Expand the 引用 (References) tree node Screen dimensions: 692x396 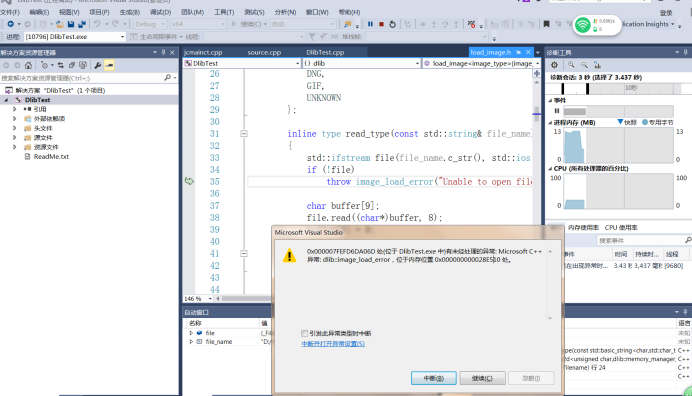(x=15, y=109)
